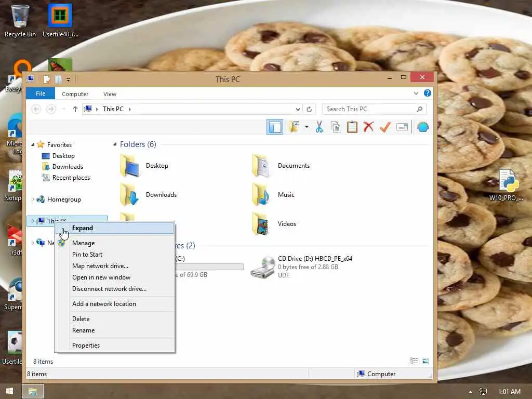Collapse the Favorites tree node
The image size is (532, 399).
[33, 144]
